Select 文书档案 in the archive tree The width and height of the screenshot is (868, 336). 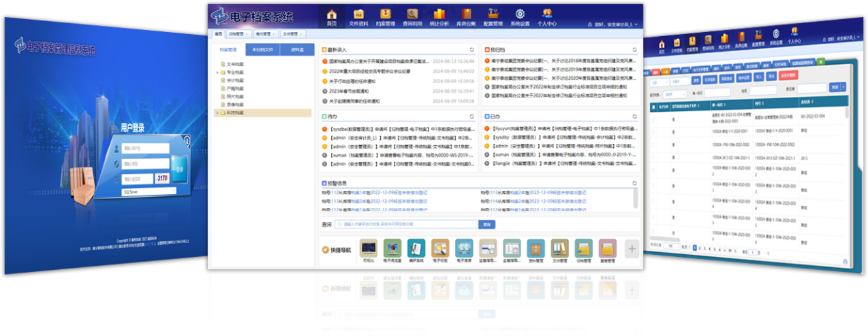click(x=235, y=64)
